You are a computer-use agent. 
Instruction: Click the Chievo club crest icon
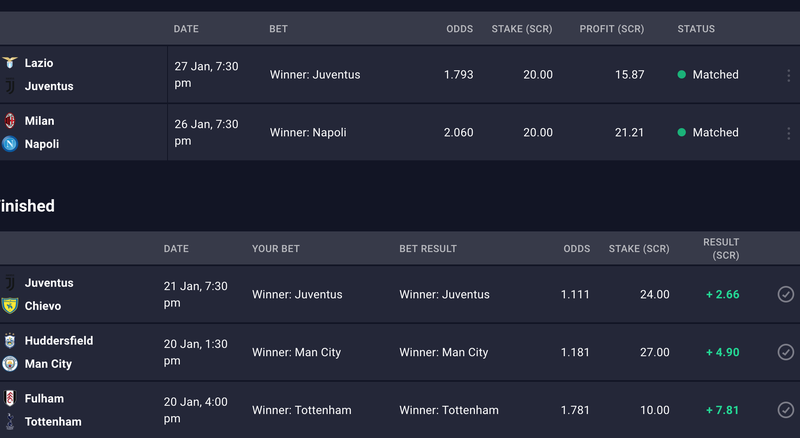pos(10,305)
